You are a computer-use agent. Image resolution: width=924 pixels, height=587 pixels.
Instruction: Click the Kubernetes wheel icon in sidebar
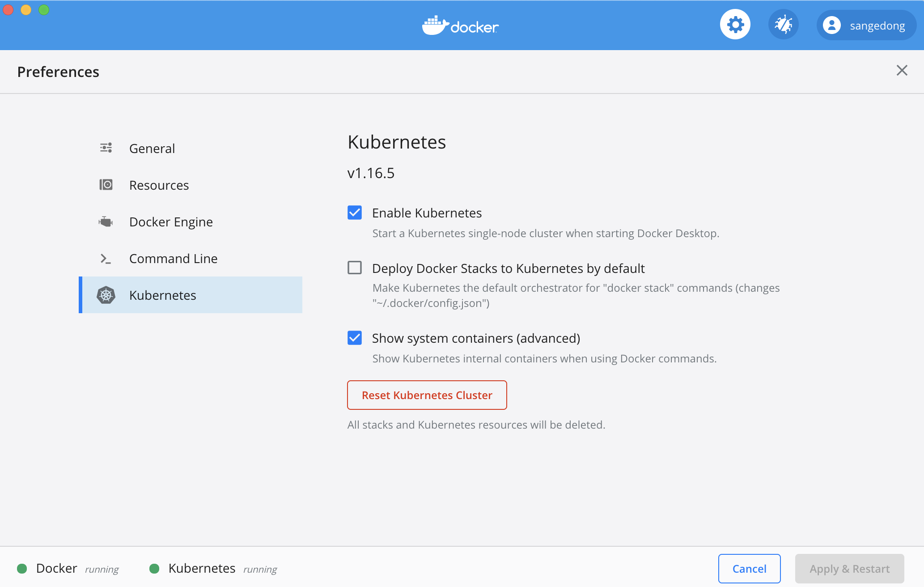tap(106, 295)
